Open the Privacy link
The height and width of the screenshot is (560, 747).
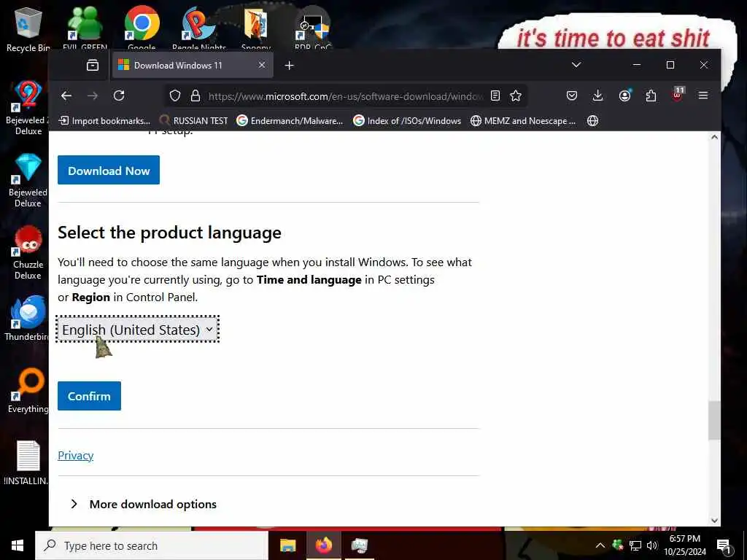pos(75,455)
